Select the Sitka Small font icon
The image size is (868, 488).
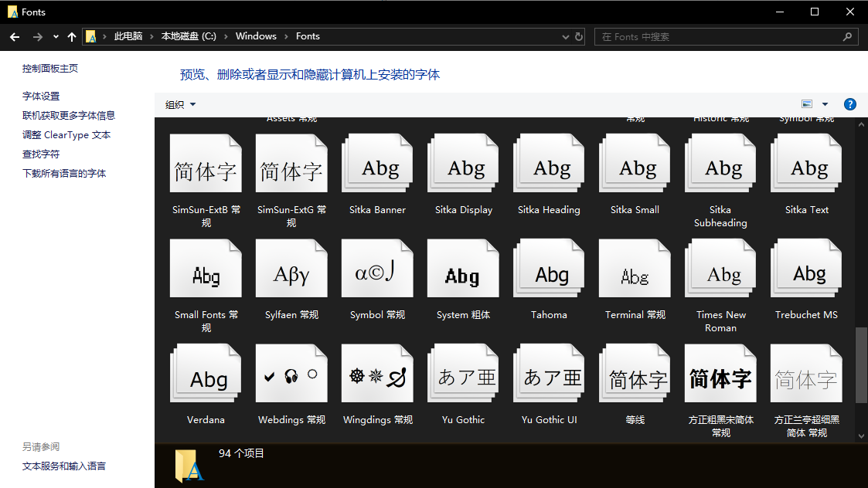coord(635,163)
